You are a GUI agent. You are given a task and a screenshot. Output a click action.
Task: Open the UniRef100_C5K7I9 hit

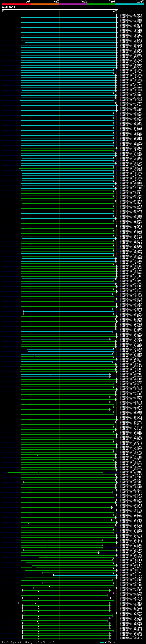point(131,631)
